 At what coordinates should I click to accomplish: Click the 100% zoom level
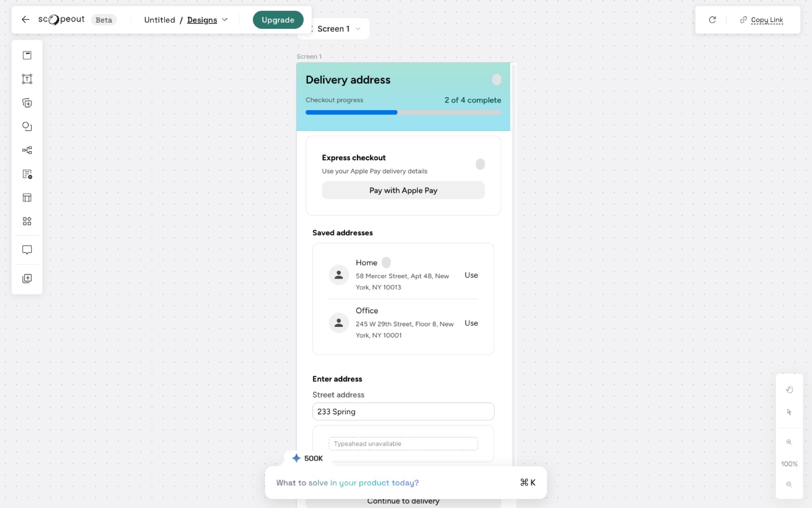pyautogui.click(x=789, y=464)
